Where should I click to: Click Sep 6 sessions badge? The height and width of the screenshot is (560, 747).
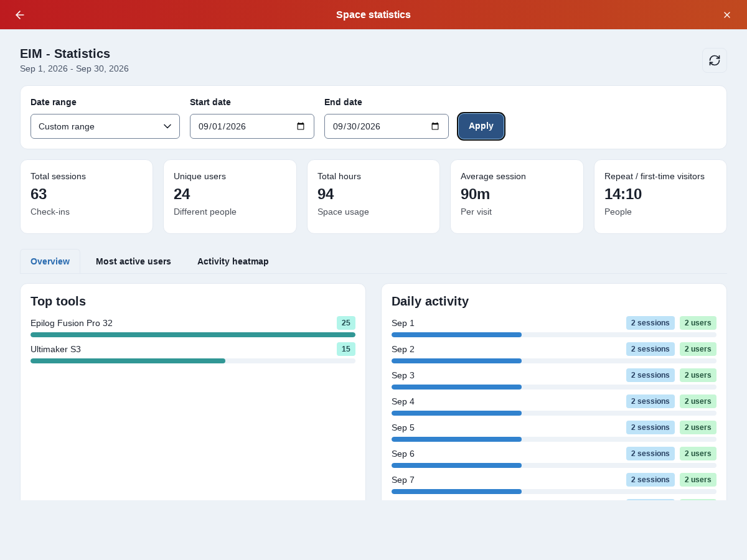click(x=651, y=454)
